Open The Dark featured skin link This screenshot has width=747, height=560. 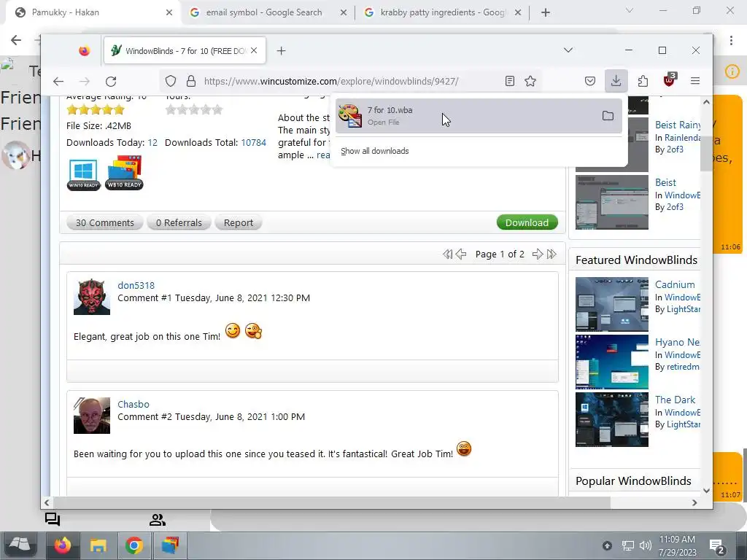click(x=675, y=400)
